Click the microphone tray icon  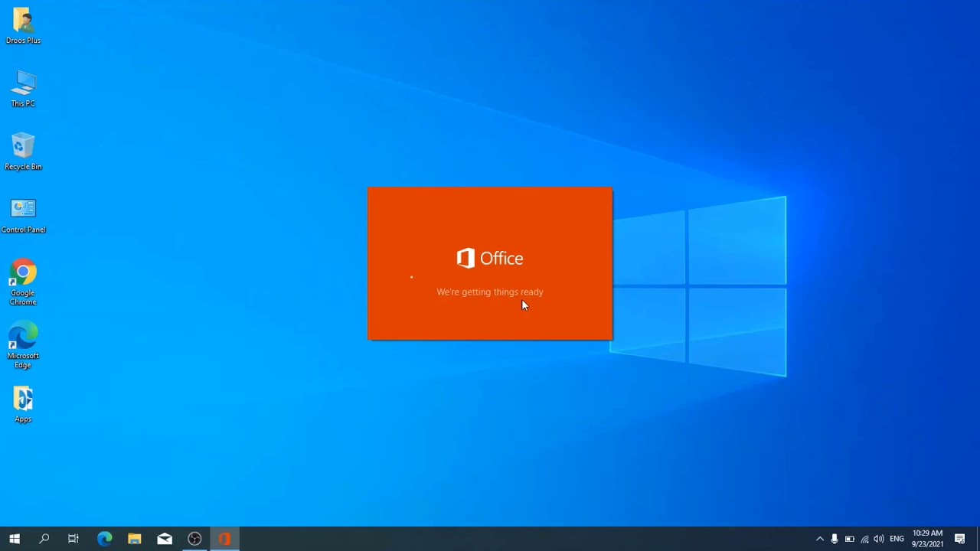pos(835,539)
